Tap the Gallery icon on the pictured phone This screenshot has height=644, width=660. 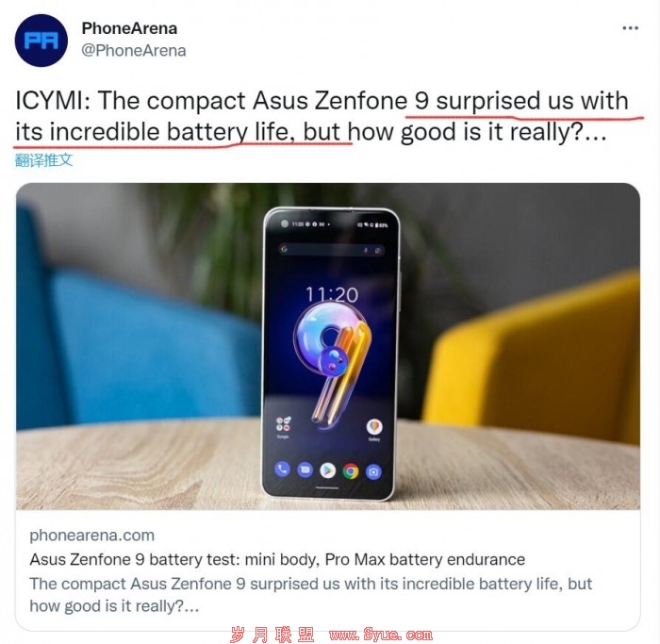point(374,428)
